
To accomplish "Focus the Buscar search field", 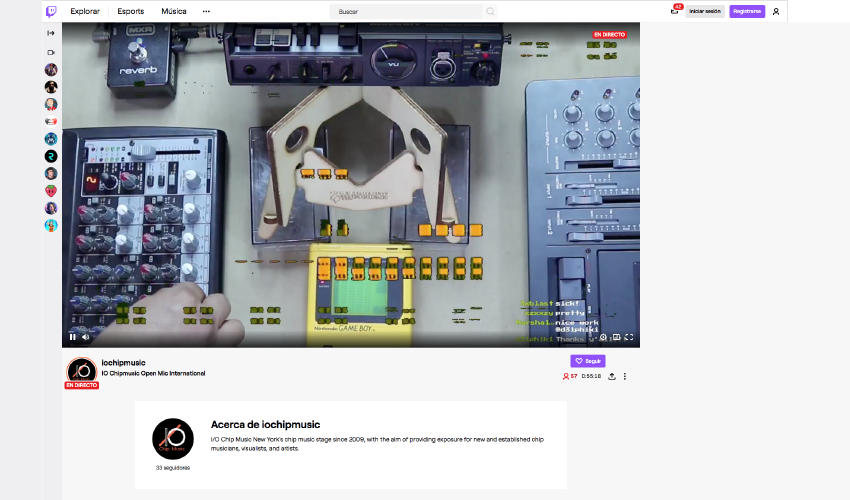I will point(407,11).
